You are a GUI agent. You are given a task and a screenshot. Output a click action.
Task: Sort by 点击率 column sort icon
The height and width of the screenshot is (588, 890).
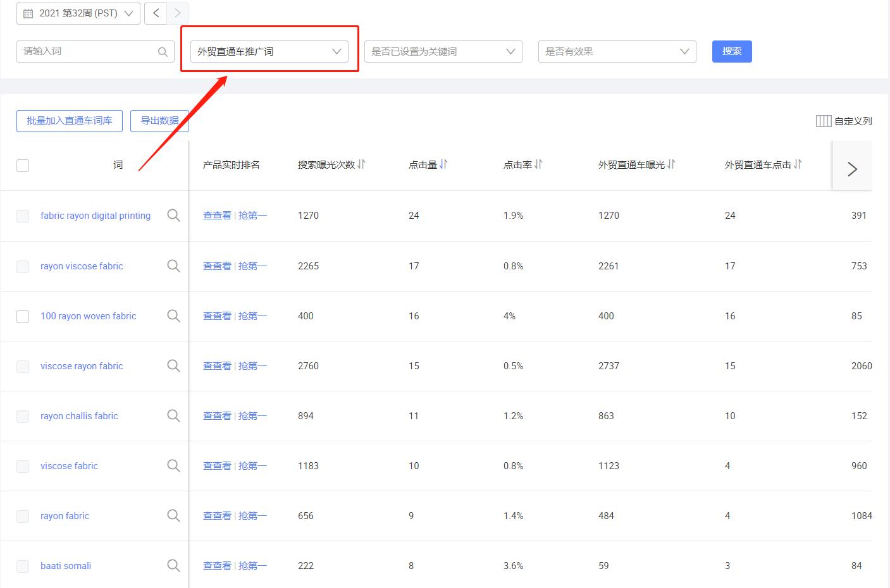(538, 164)
